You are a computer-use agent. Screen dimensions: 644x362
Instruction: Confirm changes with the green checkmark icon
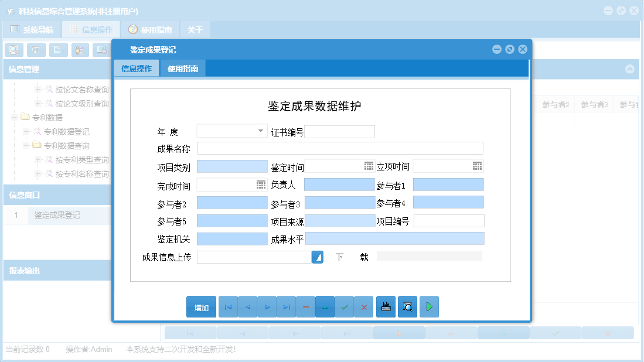click(x=345, y=306)
